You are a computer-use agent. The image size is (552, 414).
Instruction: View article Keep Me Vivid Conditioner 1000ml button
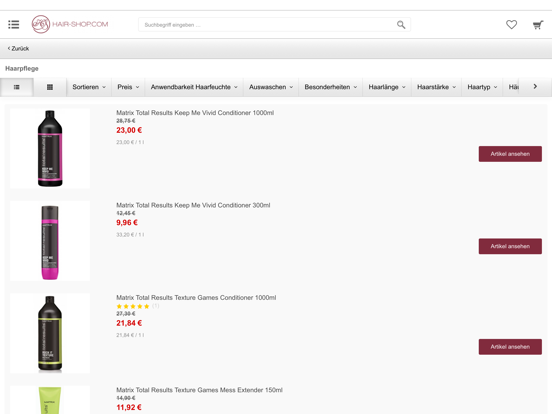510,154
